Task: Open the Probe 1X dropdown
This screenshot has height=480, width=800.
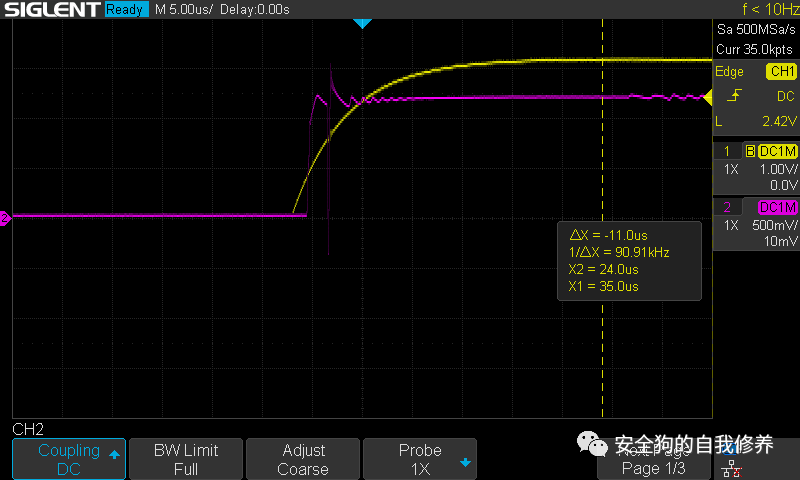Action: [x=420, y=459]
